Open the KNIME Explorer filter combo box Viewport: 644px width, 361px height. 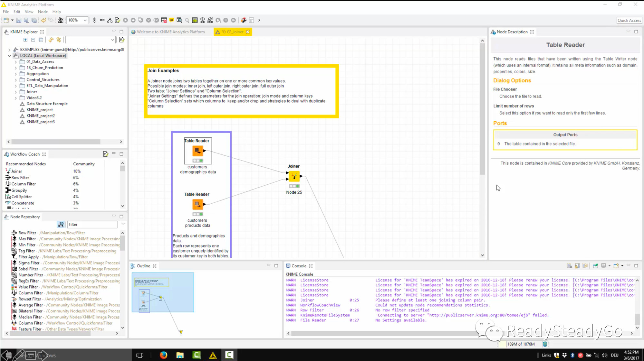coord(91,40)
